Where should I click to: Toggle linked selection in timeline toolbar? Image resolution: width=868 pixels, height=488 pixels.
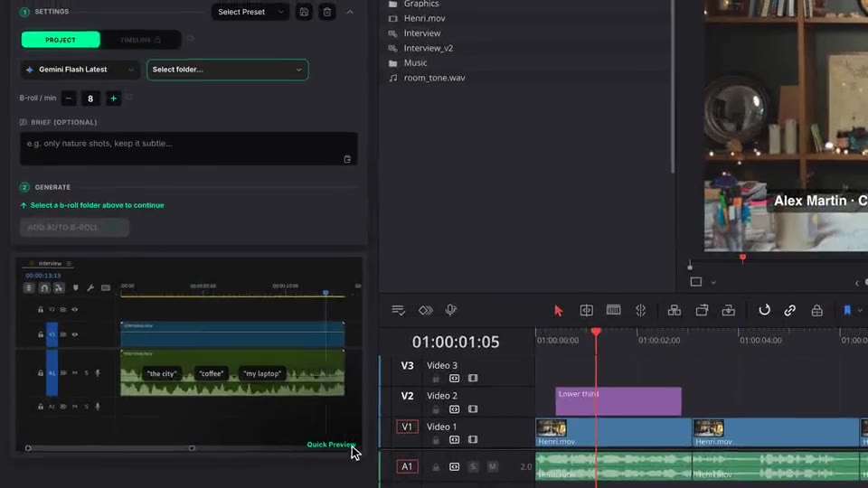pos(790,310)
